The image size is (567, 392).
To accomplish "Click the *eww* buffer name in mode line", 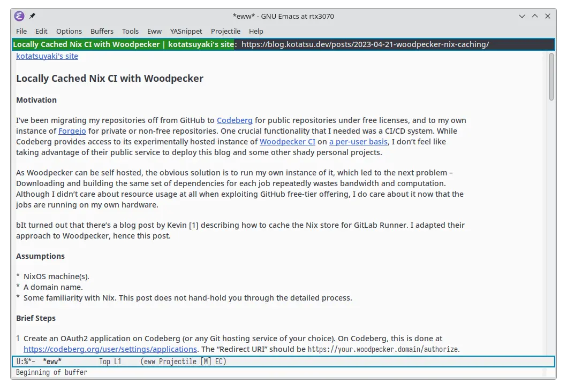I will [x=52, y=362].
